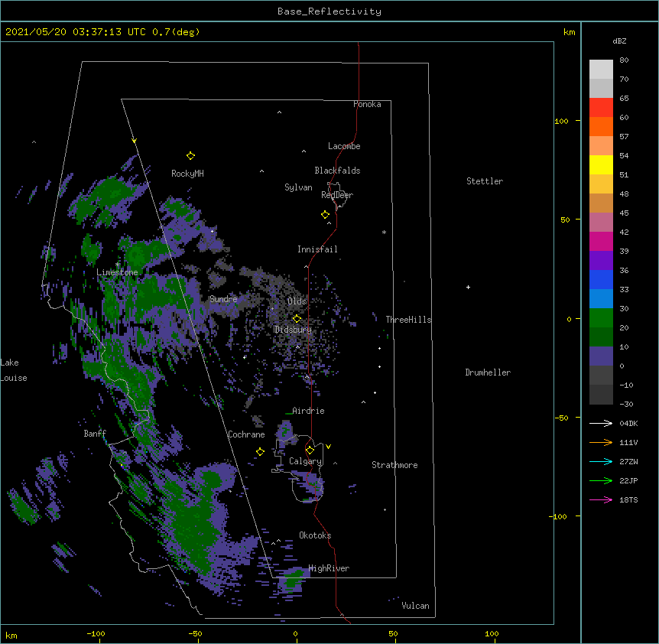Click the Lacombe city label

pos(344,146)
